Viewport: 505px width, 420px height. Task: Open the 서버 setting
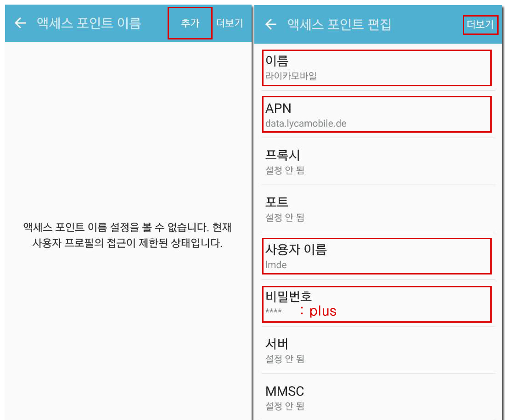coord(378,350)
